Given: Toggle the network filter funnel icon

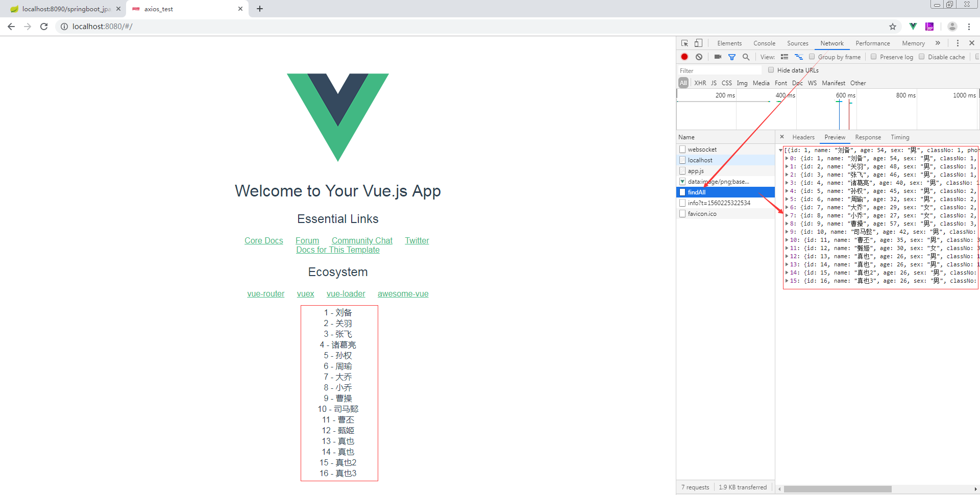Looking at the screenshot, I should point(732,57).
